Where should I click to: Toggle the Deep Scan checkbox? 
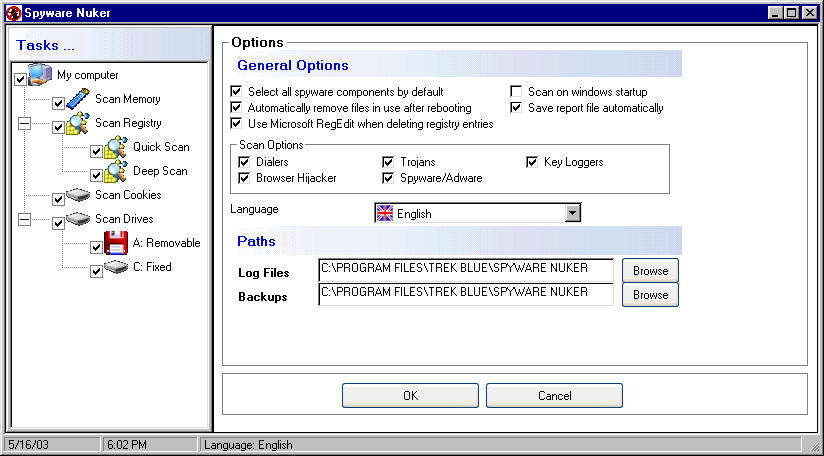[96, 175]
